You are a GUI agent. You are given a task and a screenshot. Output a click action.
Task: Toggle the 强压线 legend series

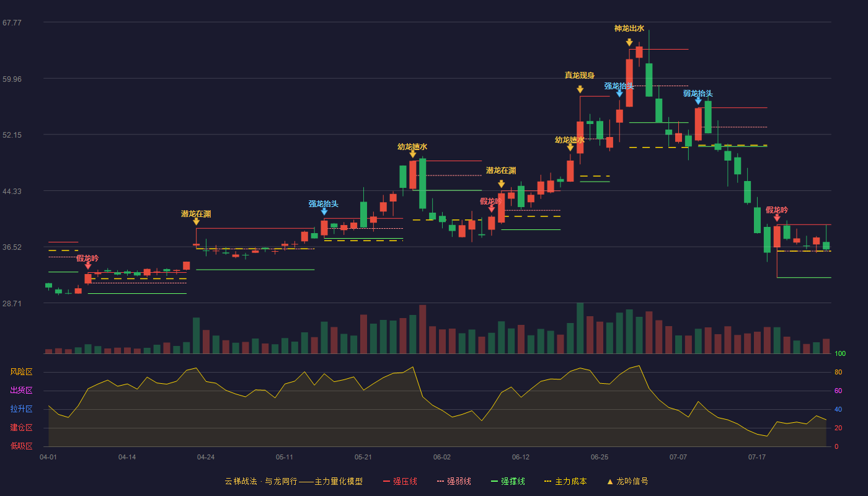click(x=400, y=481)
